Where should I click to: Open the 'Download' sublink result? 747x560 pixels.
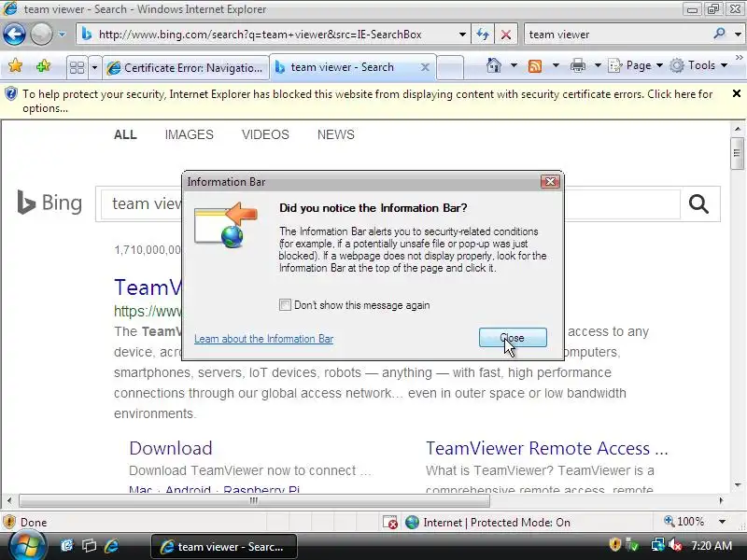point(171,448)
